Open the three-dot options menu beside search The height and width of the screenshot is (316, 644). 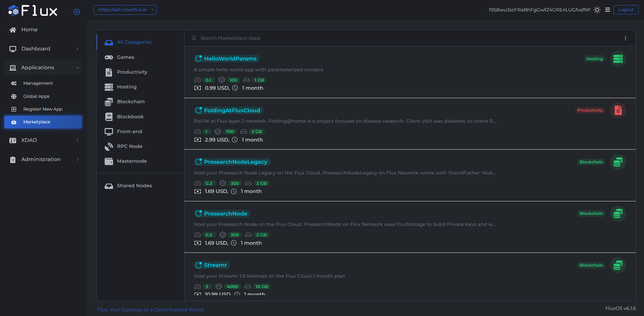pyautogui.click(x=625, y=38)
